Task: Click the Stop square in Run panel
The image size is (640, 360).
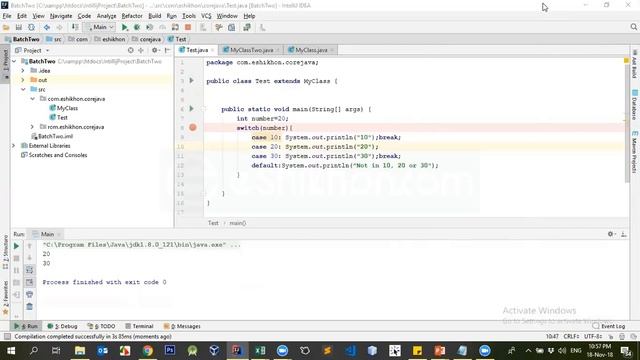Action: pos(16,258)
